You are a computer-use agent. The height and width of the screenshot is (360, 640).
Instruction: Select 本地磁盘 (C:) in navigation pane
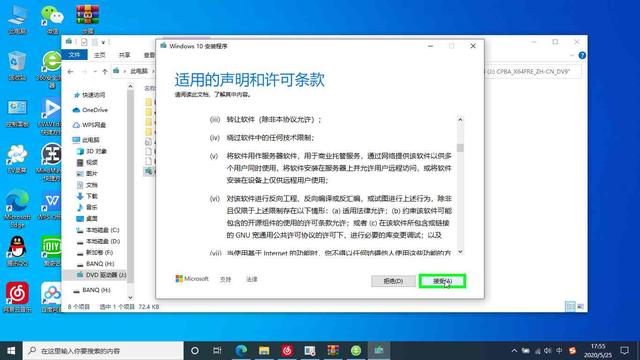(102, 230)
